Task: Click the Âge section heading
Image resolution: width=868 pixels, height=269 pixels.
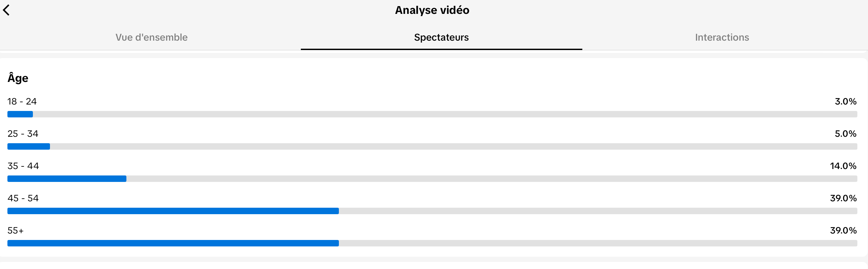Action: click(18, 78)
